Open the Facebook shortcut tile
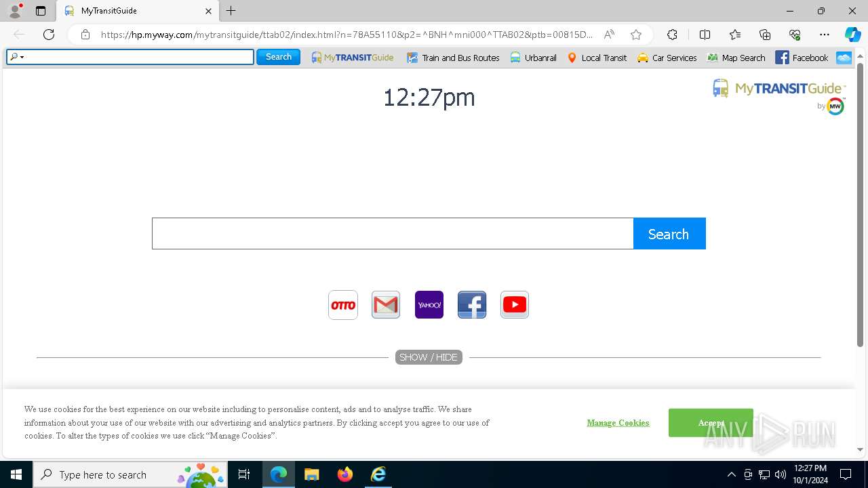 [472, 305]
